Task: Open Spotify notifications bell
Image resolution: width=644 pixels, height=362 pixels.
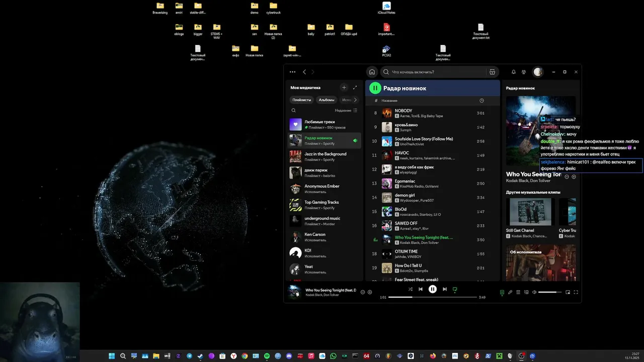Action: (514, 72)
